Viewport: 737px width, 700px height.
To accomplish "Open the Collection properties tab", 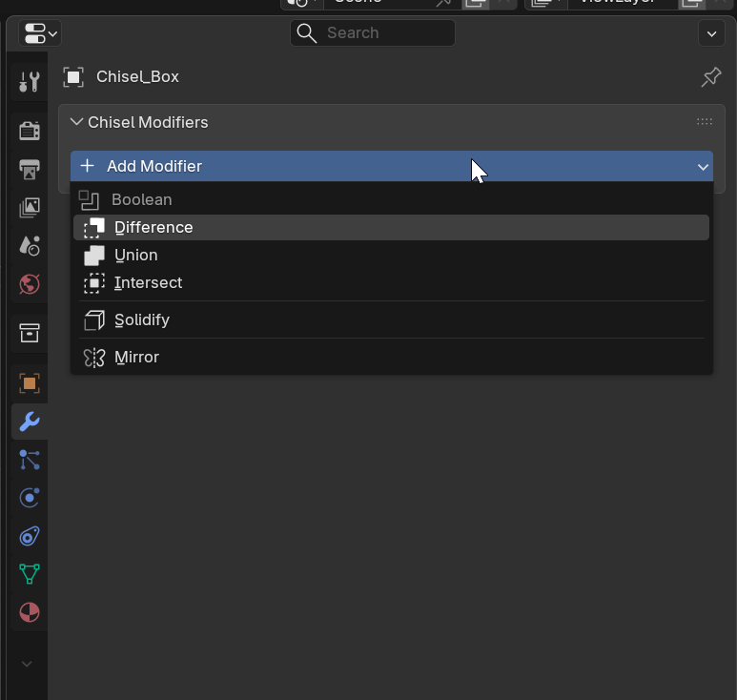I will point(30,333).
